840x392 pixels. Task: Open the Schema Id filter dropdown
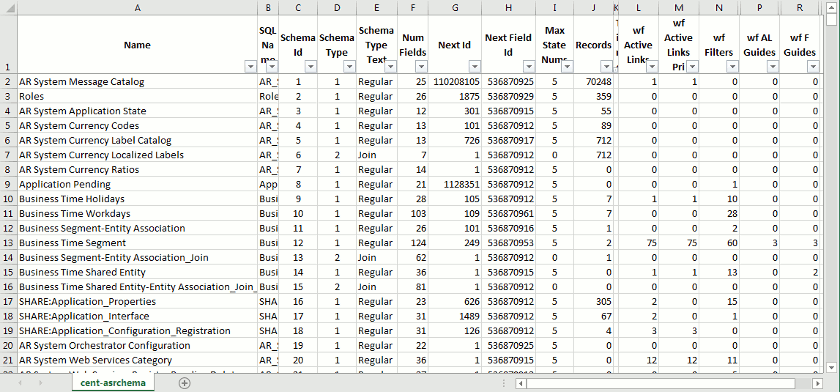pyautogui.click(x=311, y=66)
